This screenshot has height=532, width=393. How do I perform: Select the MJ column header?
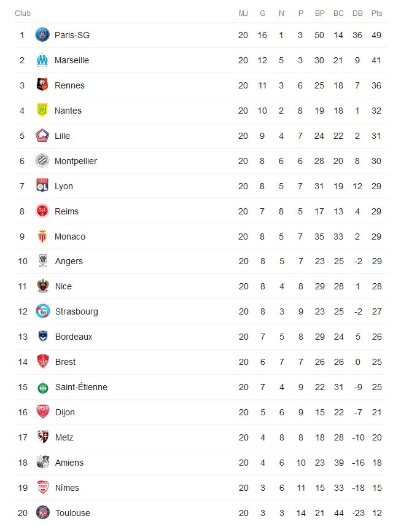point(243,14)
